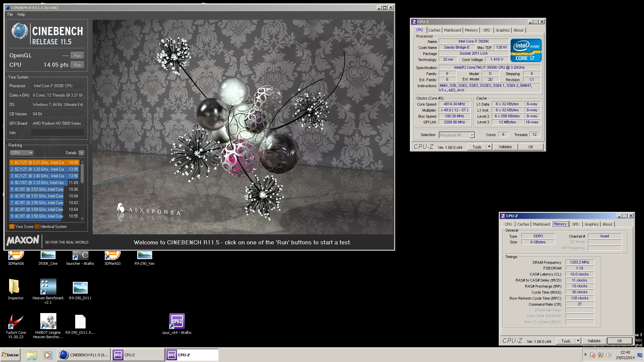Screen dimensions: 644x362
Task: Open Mainboard tab in CPU-Z Memory window
Action: point(541,224)
